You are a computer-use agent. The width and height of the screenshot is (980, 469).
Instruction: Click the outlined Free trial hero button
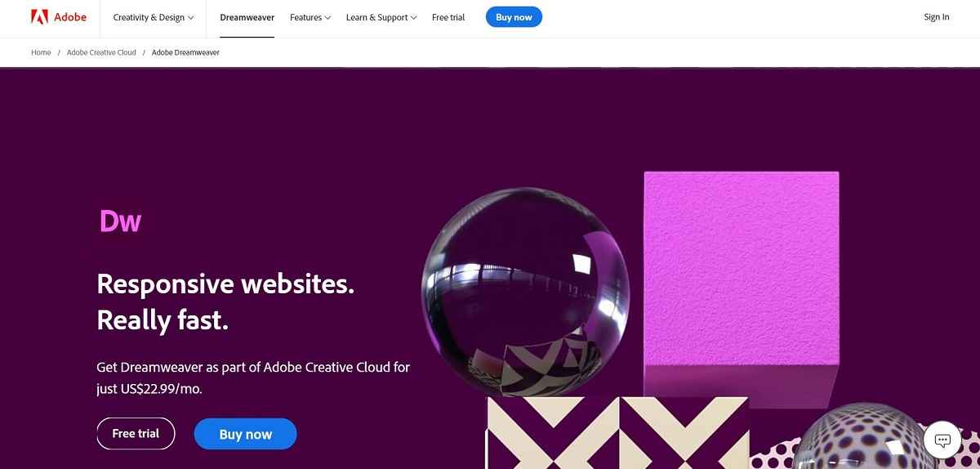point(136,434)
